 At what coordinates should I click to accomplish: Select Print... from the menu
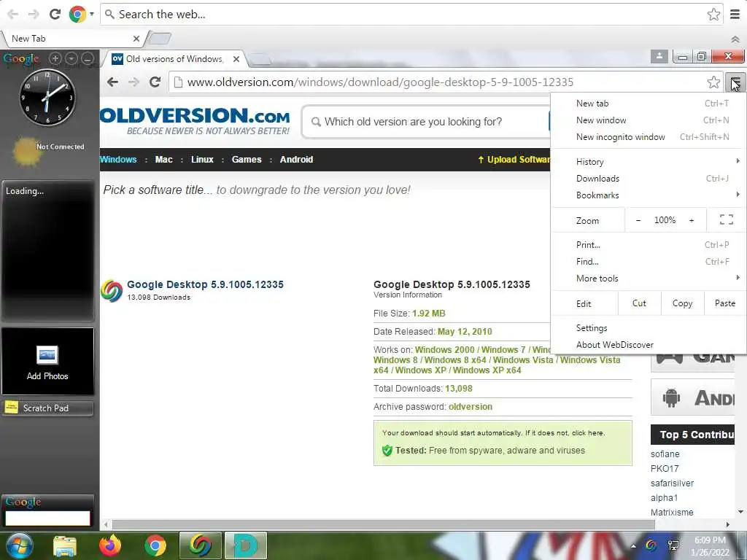click(649, 244)
